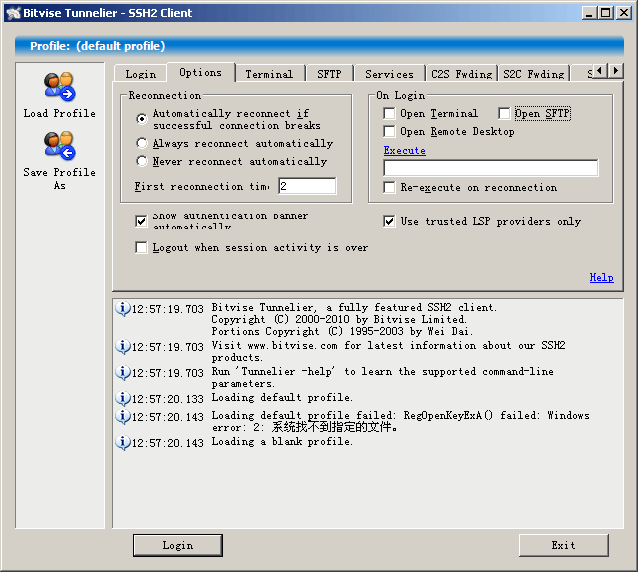Open the SFTP tab

pos(330,74)
